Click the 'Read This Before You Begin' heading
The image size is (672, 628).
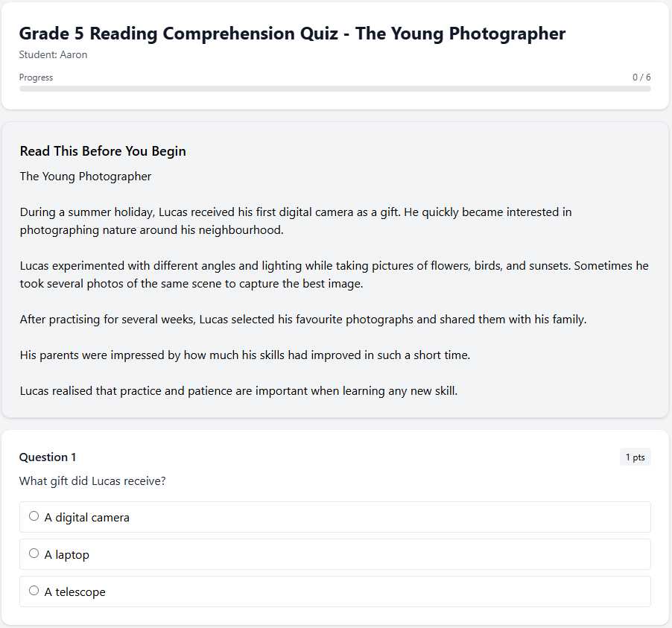coord(103,150)
